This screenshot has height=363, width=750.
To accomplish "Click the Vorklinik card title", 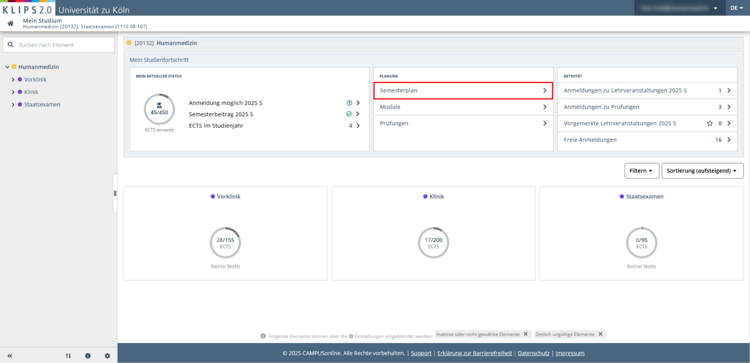I will point(229,196).
